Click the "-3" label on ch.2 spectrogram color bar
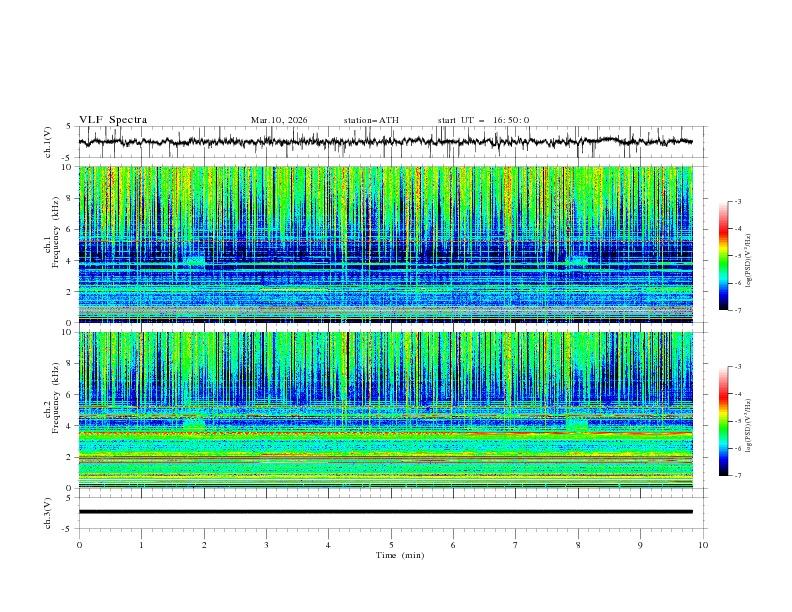 click(737, 367)
